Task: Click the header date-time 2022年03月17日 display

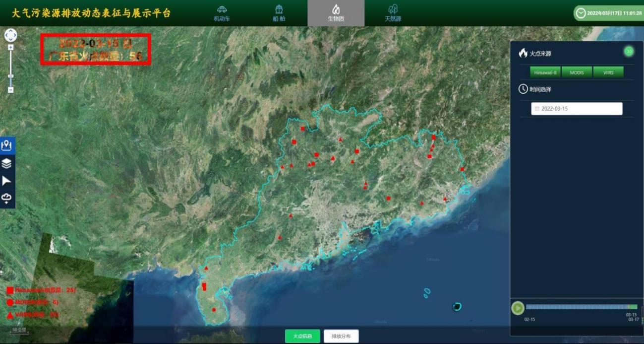Action: 614,13
